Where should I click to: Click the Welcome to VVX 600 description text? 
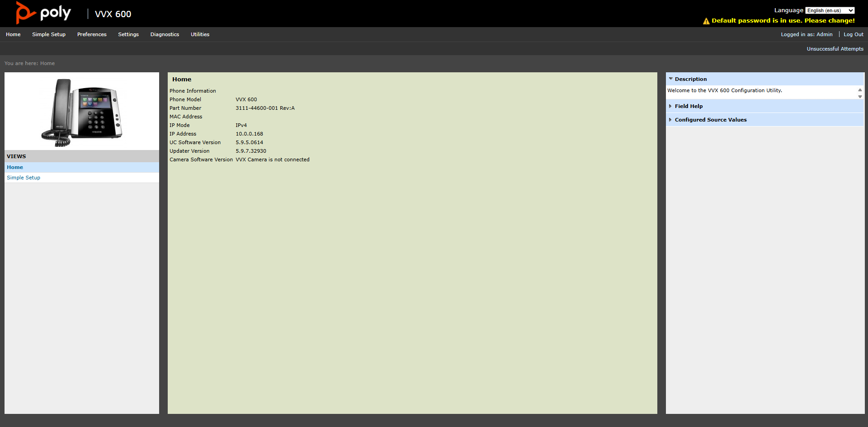pyautogui.click(x=725, y=90)
